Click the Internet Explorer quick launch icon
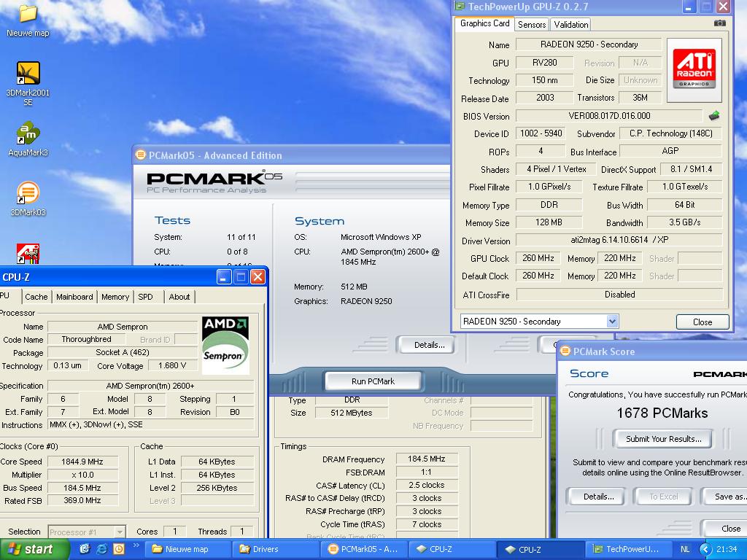The height and width of the screenshot is (560, 747). pos(101,549)
